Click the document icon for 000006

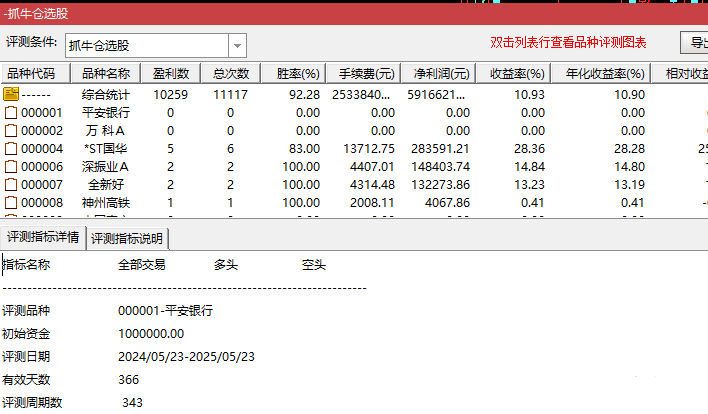[x=11, y=167]
